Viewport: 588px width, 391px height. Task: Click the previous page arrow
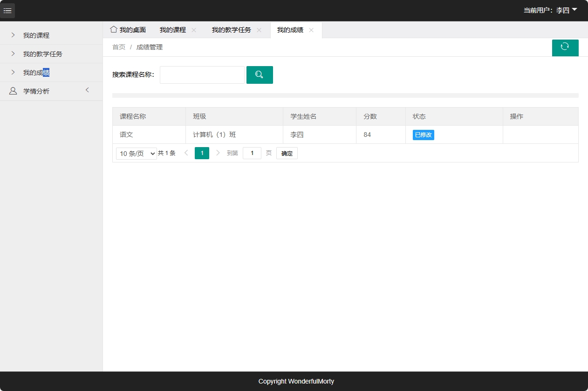[x=186, y=153]
